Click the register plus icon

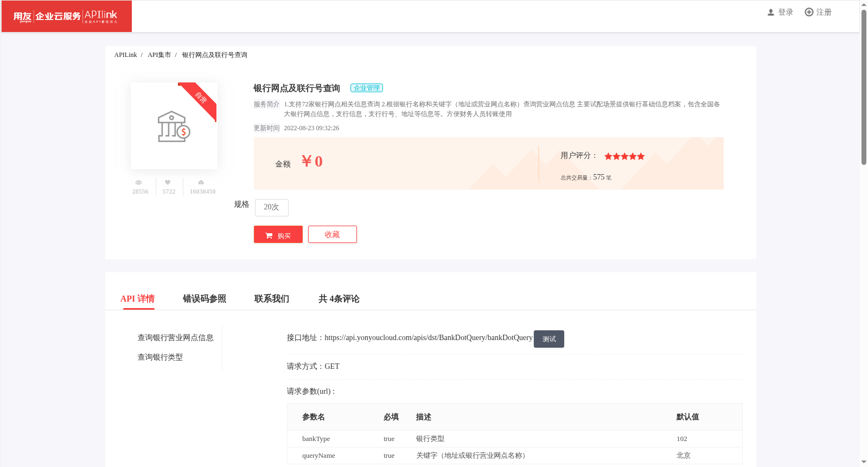coord(809,12)
